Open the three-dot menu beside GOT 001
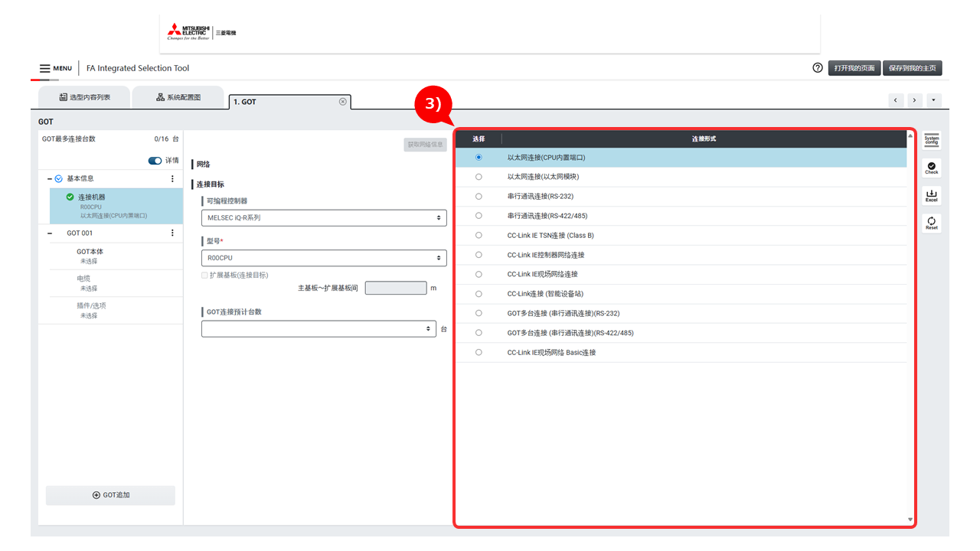This screenshot has height=551, width=980. pyautogui.click(x=172, y=233)
